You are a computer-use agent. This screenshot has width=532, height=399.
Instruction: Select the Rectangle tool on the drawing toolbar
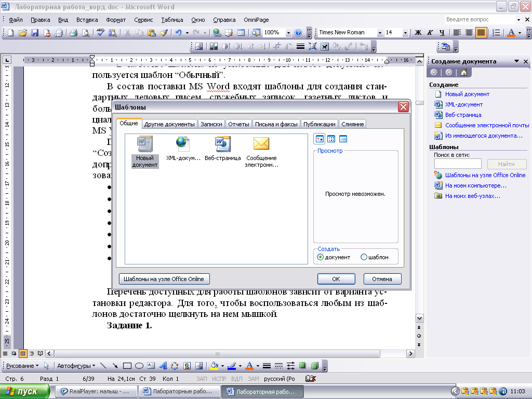127,366
